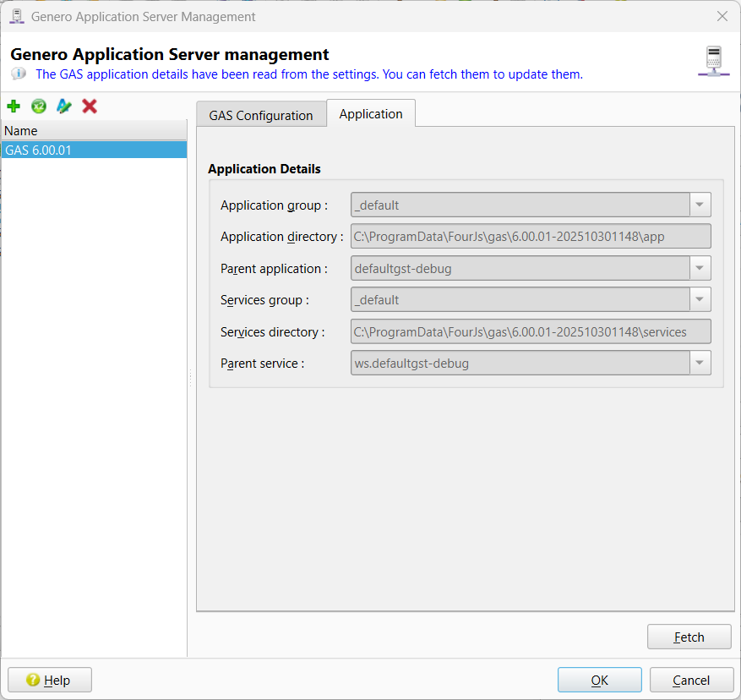Click the green plus add server icon
Viewport: 741px width, 700px height.
(x=14, y=107)
